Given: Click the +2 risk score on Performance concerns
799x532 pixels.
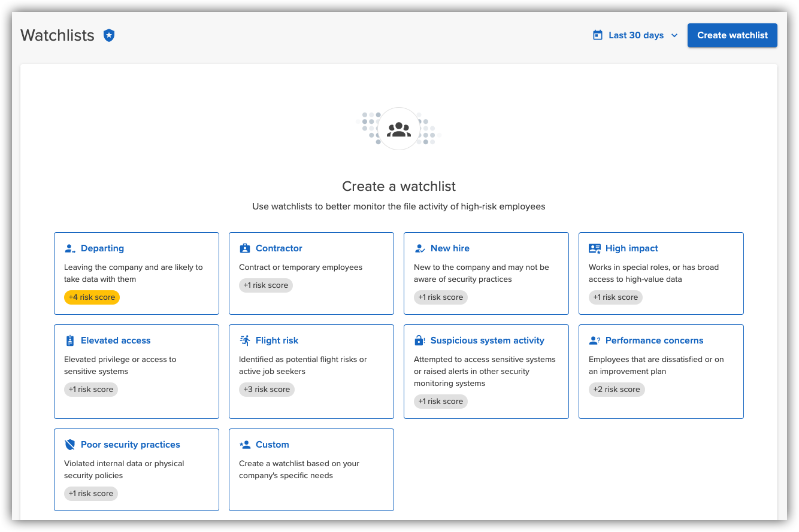Looking at the screenshot, I should 617,389.
